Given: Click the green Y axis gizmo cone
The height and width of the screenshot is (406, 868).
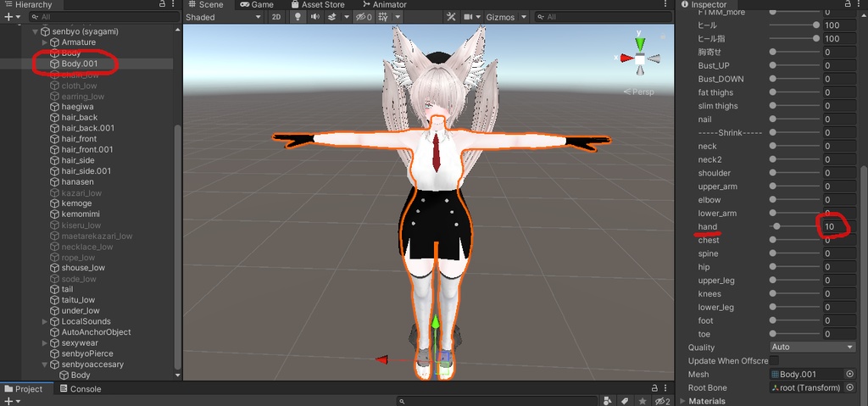Looking at the screenshot, I should pyautogui.click(x=640, y=42).
